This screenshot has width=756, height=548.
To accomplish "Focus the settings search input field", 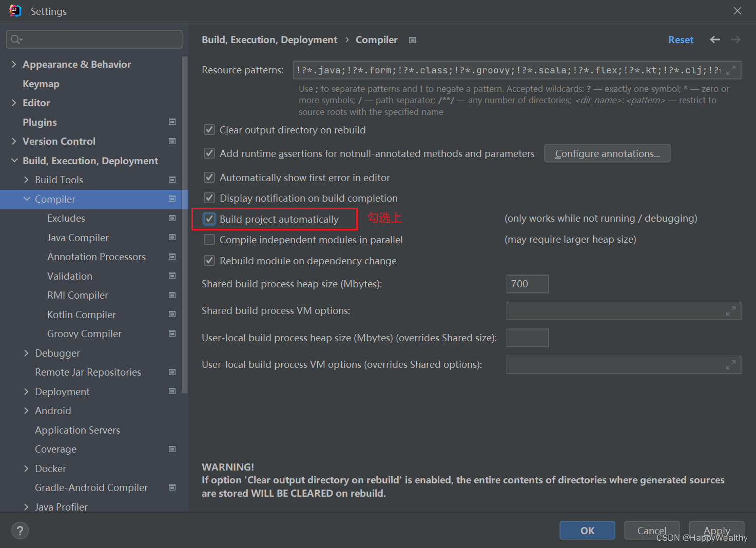I will pos(94,40).
